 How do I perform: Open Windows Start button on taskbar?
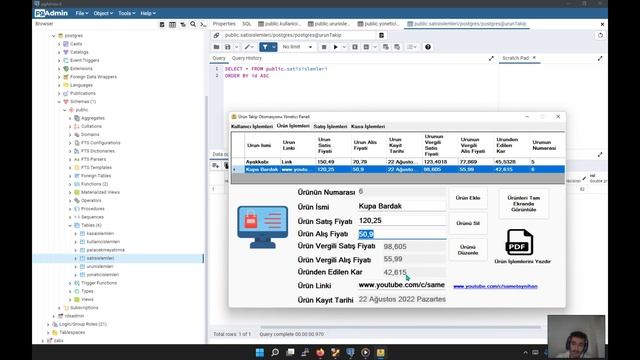click(x=260, y=353)
